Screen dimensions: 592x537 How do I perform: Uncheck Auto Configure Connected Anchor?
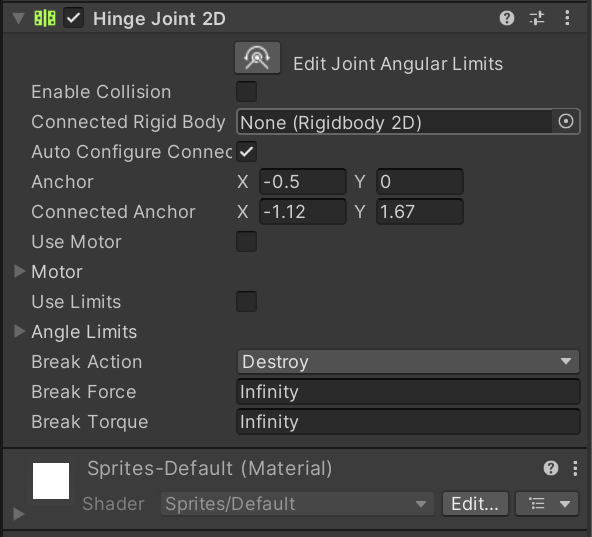pos(247,151)
